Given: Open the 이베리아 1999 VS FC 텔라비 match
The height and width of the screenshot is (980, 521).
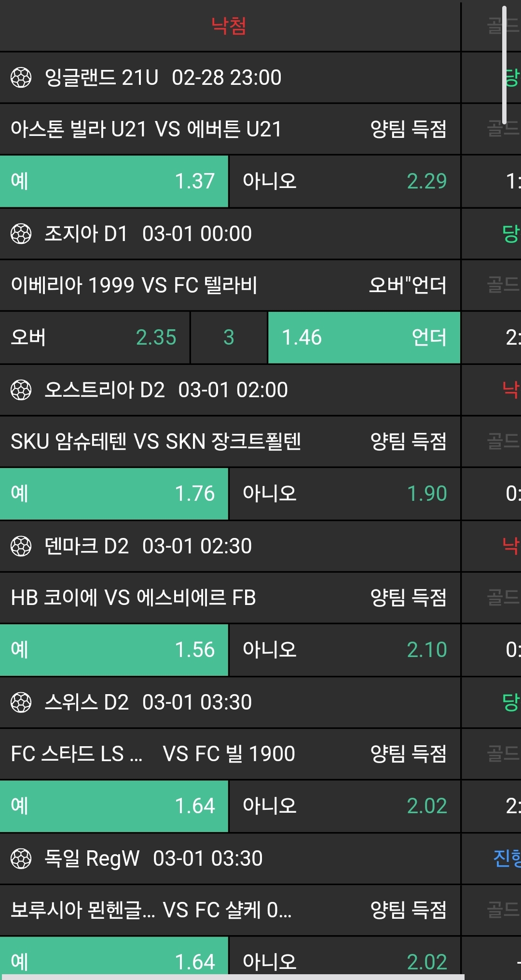Looking at the screenshot, I should (x=134, y=285).
